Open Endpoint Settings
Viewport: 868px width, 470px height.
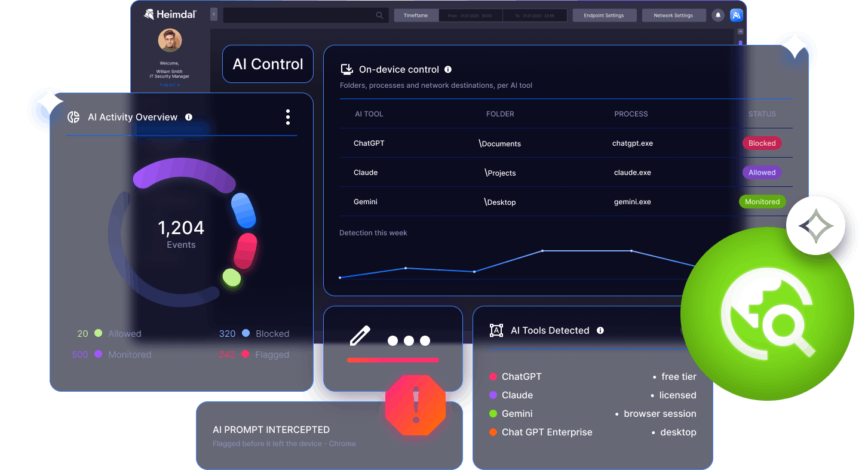603,16
